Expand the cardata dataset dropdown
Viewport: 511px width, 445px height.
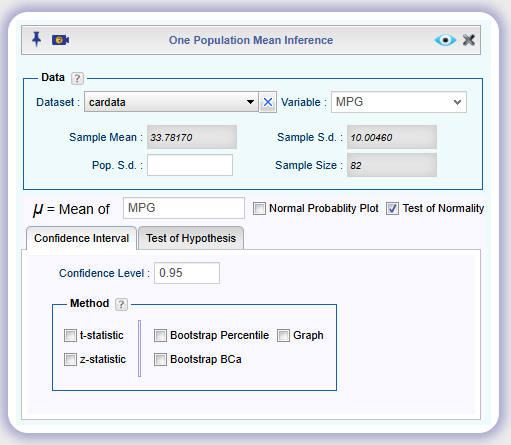pos(250,102)
